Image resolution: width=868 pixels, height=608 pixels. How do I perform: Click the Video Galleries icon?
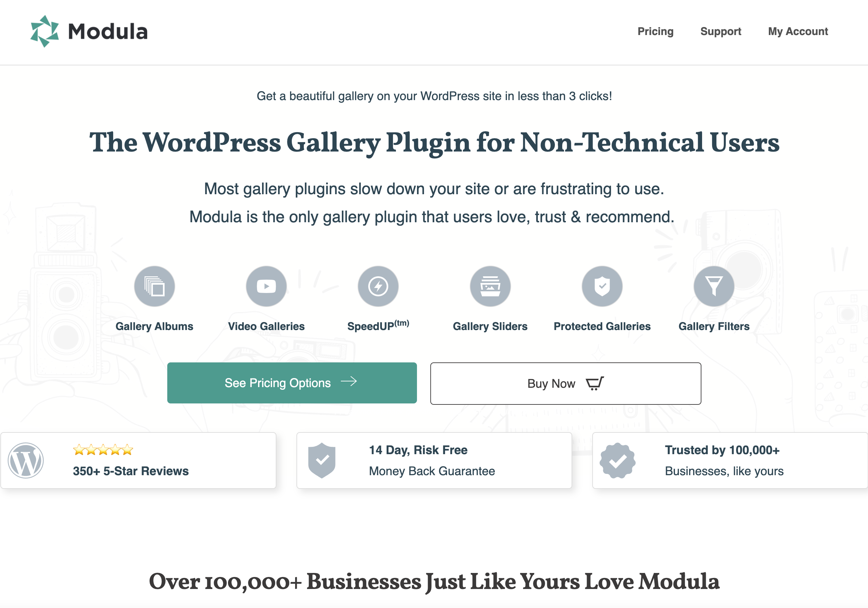pos(266,286)
